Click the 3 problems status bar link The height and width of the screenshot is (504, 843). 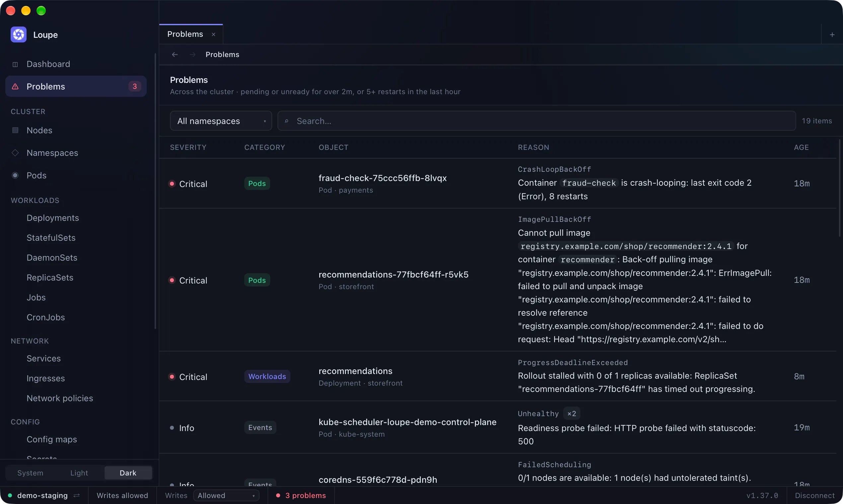pyautogui.click(x=301, y=495)
